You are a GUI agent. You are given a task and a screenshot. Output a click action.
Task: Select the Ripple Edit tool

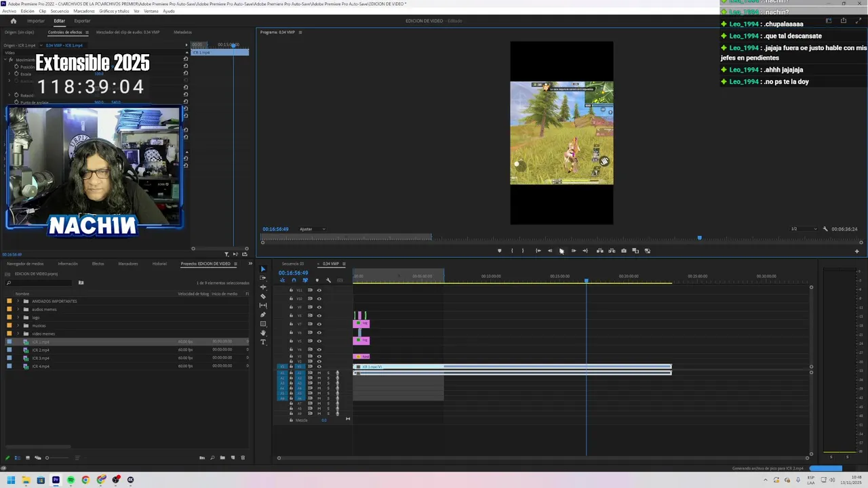(x=264, y=287)
